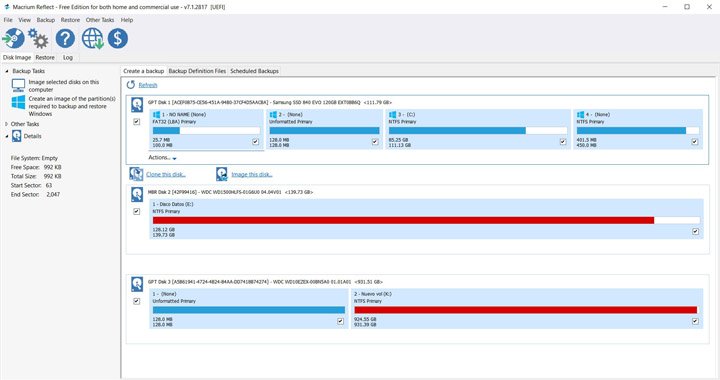Click GPT Disk 1 Samsung SSD header text

(270, 102)
